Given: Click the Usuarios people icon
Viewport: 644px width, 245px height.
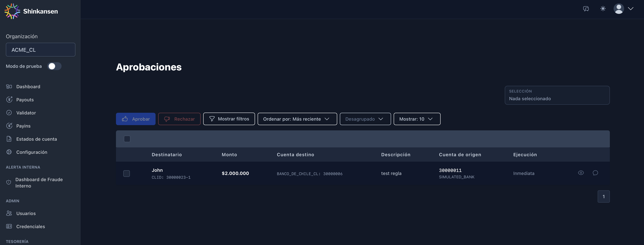Looking at the screenshot, I should [9, 213].
